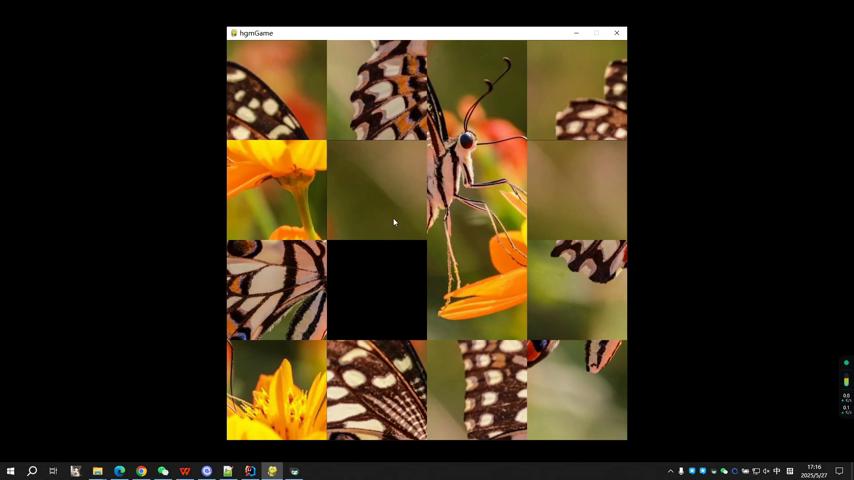Click the butterfly head tile with antennae
The width and height of the screenshot is (854, 480).
pos(477,90)
